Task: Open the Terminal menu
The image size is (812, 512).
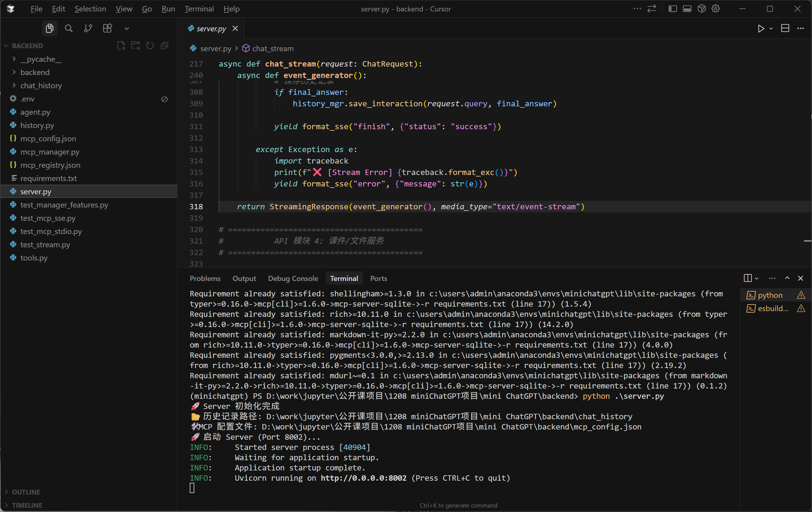Action: tap(199, 9)
